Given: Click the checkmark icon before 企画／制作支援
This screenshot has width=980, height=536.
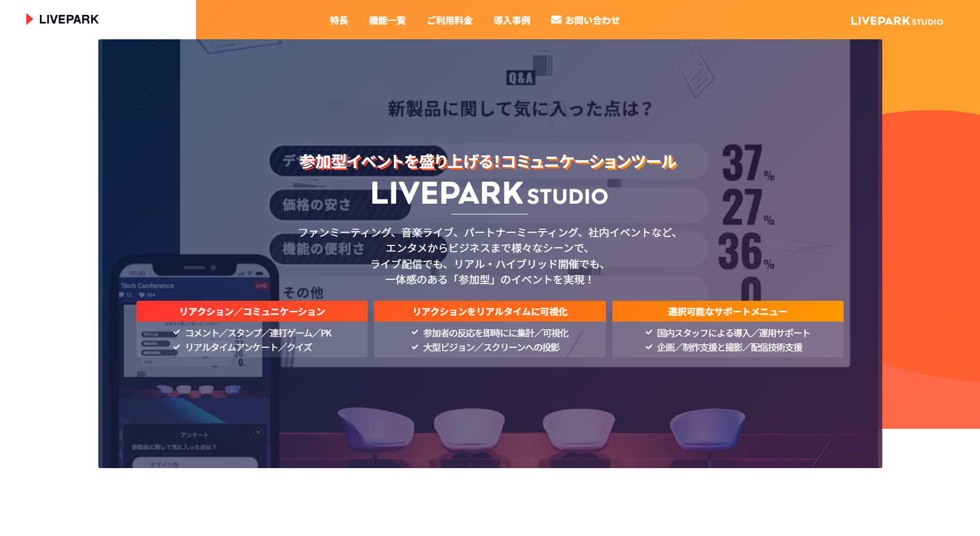Looking at the screenshot, I should click(649, 347).
